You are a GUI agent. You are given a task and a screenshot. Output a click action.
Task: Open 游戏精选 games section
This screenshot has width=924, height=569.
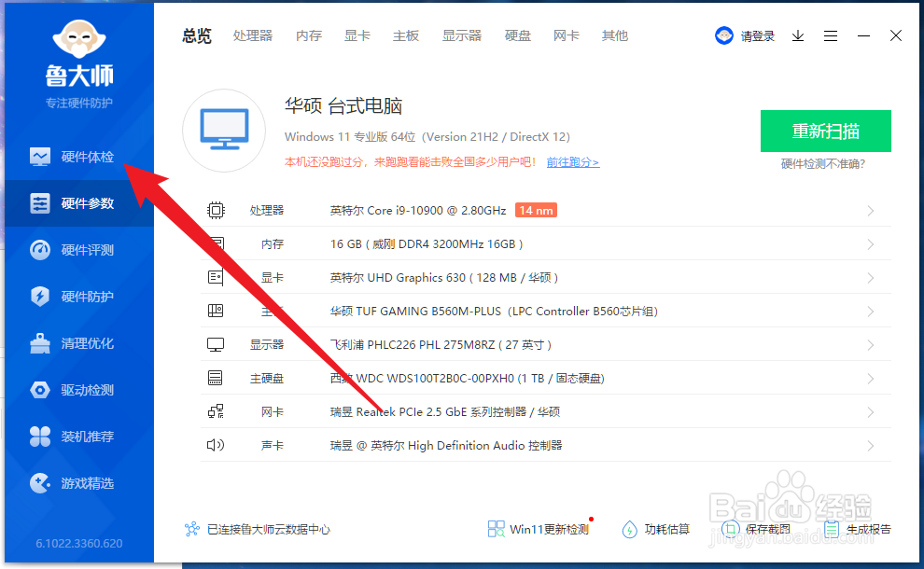(79, 483)
